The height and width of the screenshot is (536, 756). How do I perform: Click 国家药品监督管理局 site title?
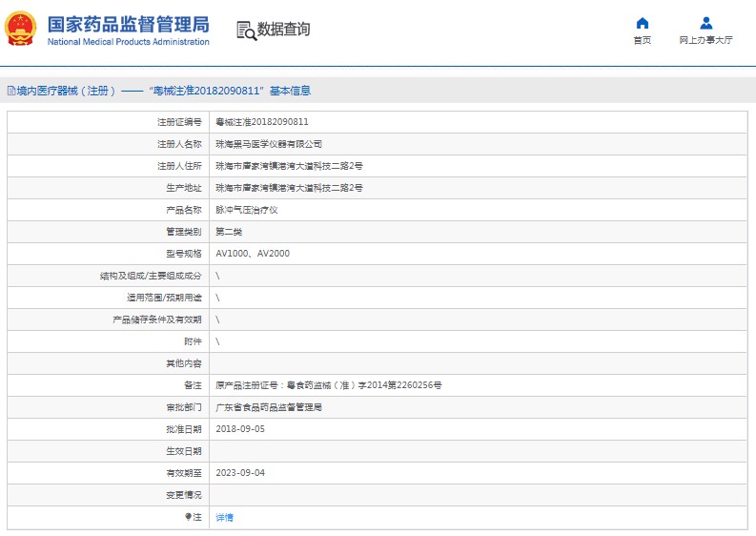click(129, 24)
